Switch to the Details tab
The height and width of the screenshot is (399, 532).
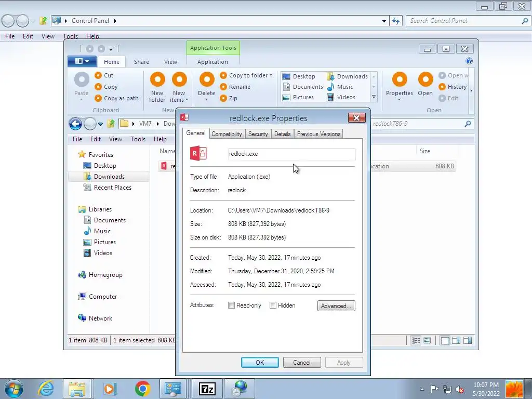tap(282, 134)
